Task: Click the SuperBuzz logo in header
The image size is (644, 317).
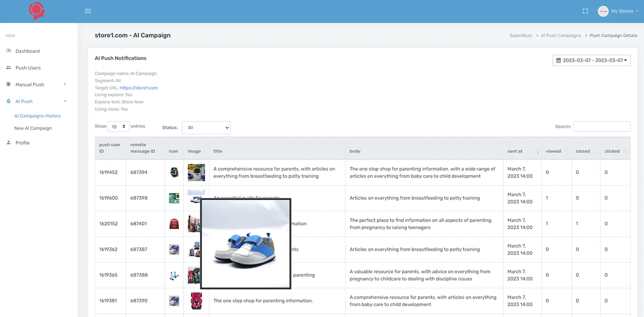Action: pyautogui.click(x=37, y=11)
